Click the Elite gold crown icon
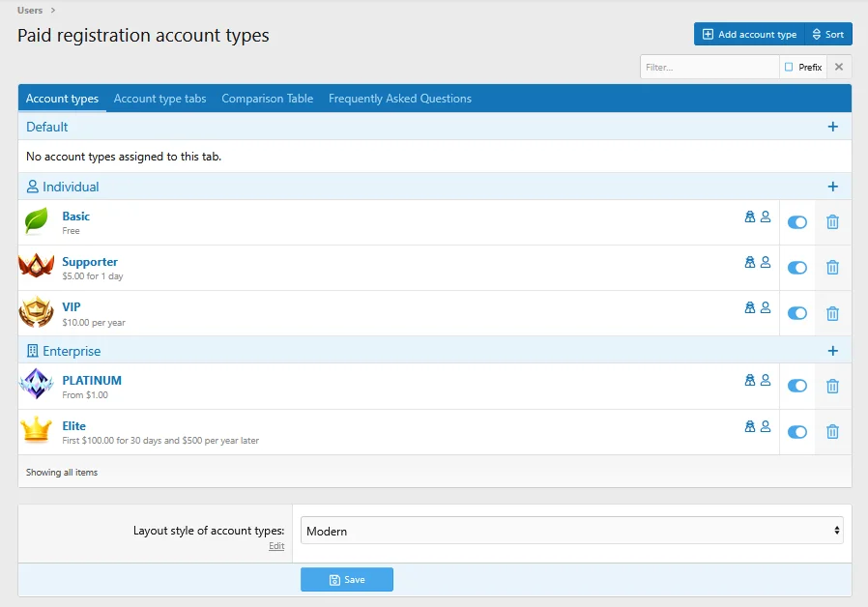 tap(37, 429)
